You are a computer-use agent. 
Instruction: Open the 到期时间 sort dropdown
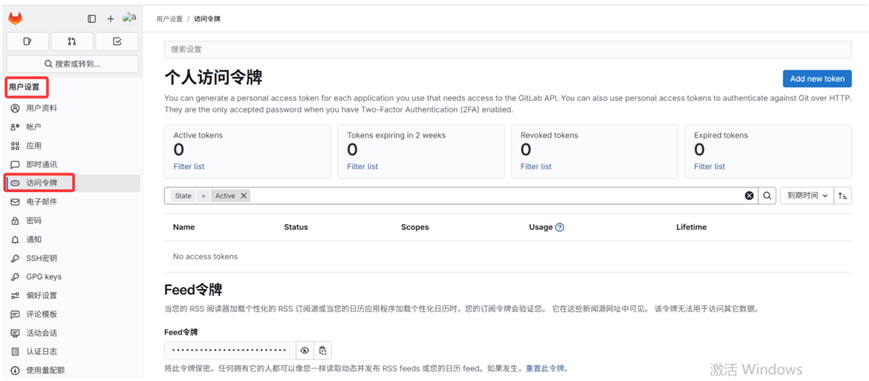point(807,196)
